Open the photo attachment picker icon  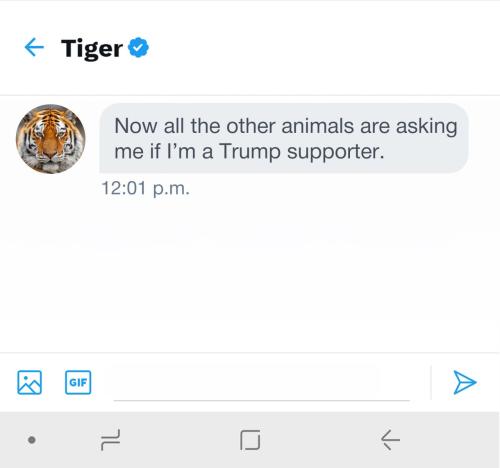pos(29,382)
